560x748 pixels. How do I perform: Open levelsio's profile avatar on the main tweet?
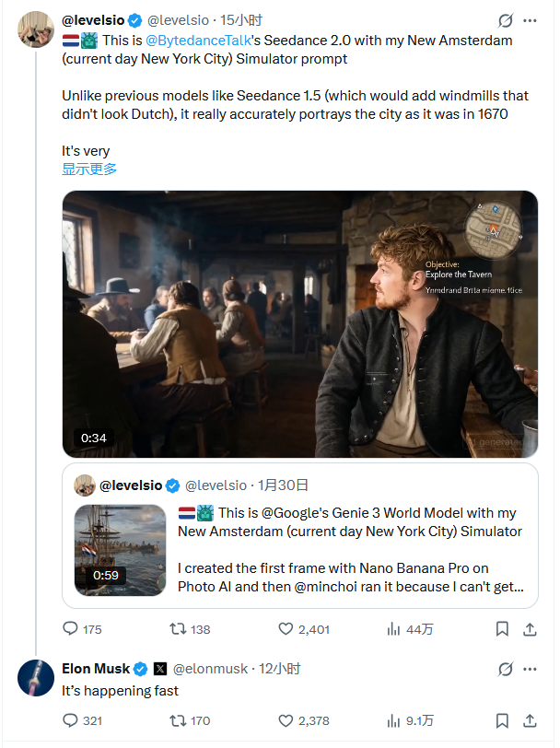click(35, 30)
